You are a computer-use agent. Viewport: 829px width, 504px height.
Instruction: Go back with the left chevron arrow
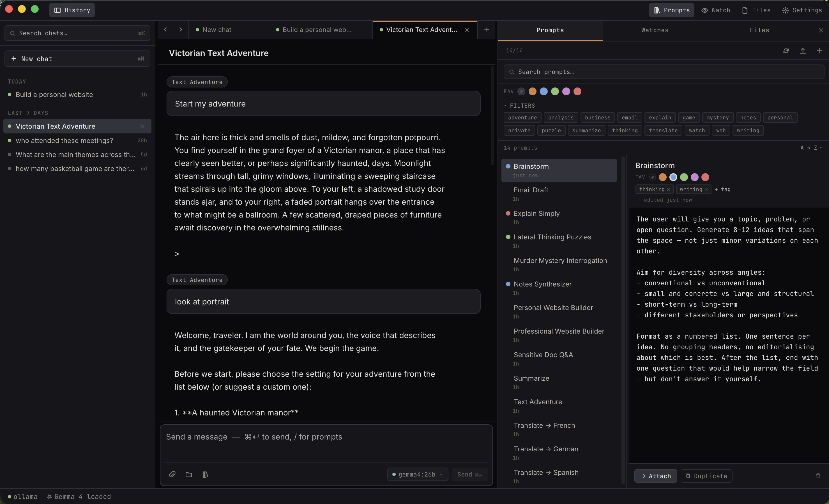point(165,30)
